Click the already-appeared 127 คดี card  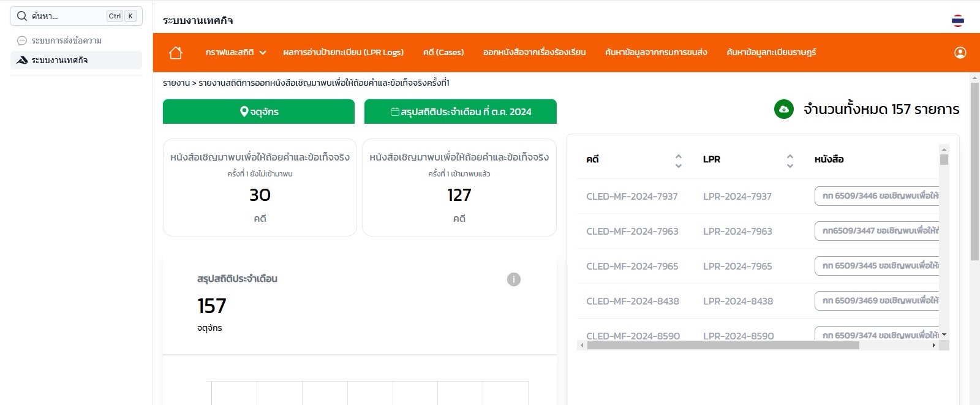pyautogui.click(x=459, y=187)
